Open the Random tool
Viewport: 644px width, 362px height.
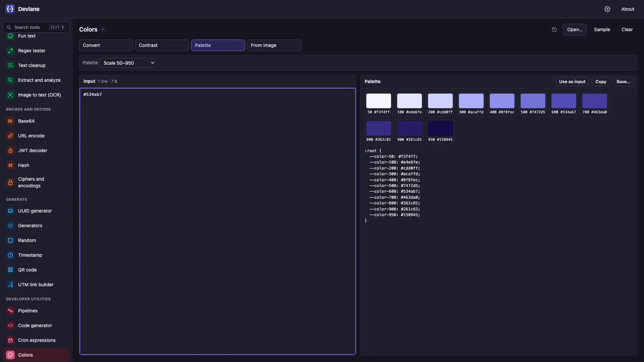[x=36, y=240]
